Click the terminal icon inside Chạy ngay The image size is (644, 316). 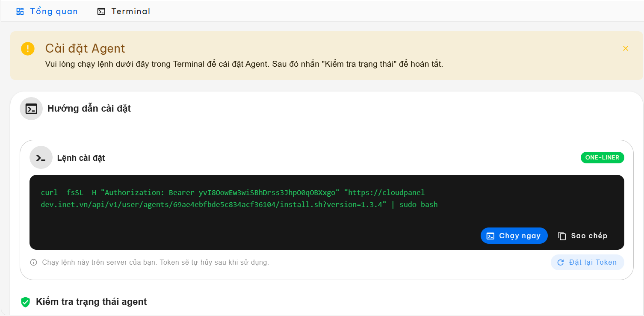pos(490,236)
